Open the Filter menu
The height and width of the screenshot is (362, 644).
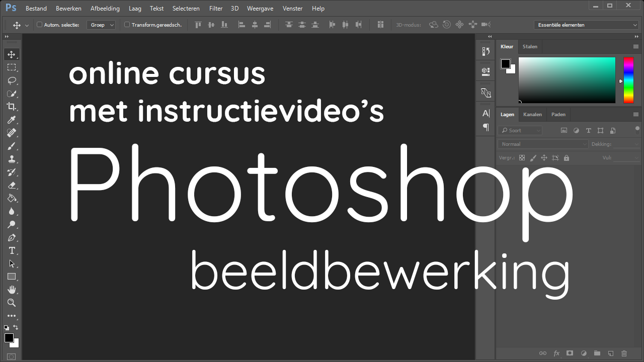[x=216, y=9]
